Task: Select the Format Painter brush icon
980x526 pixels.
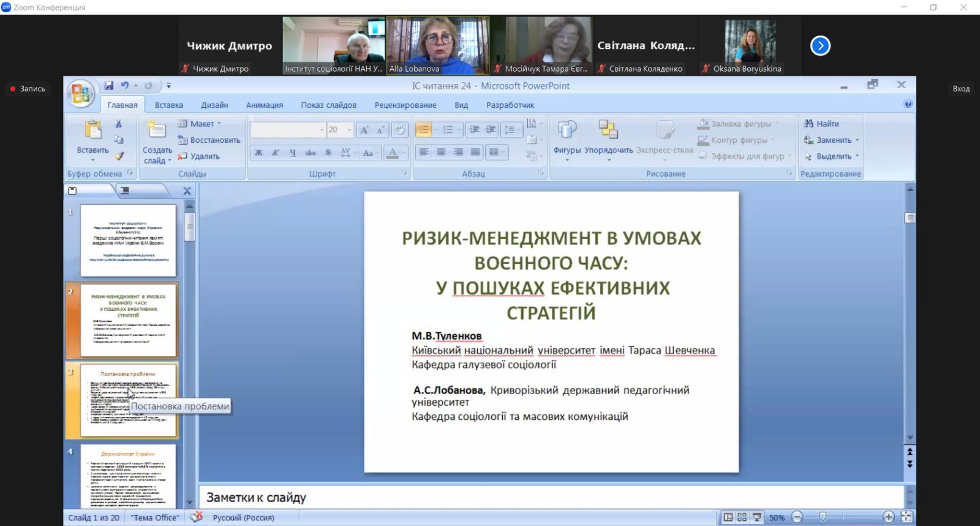Action: pyautogui.click(x=119, y=156)
